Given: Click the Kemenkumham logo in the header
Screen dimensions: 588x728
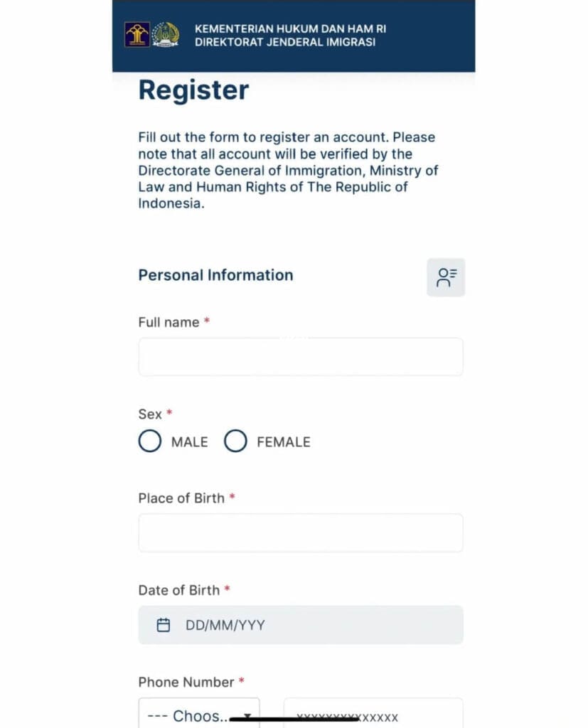Looking at the screenshot, I should [x=137, y=35].
